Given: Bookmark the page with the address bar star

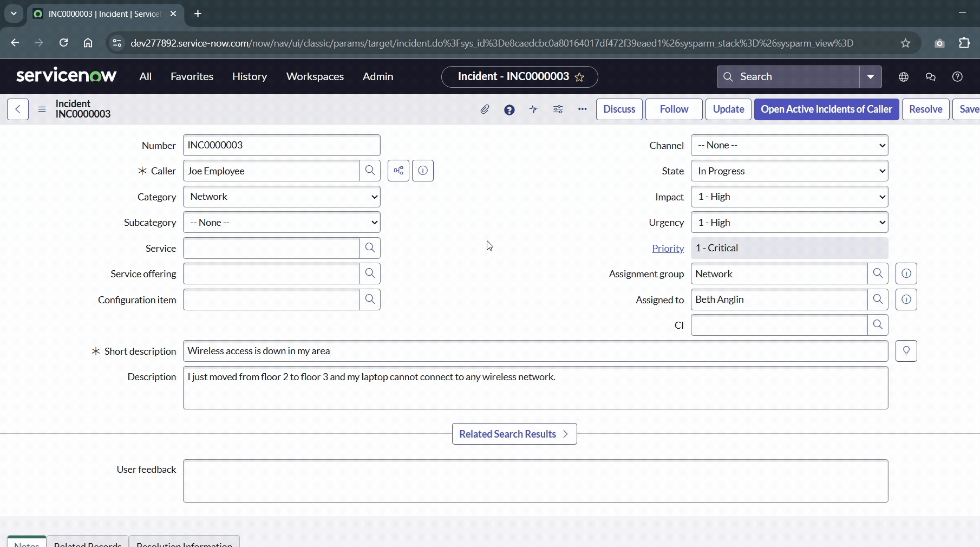Looking at the screenshot, I should 906,43.
